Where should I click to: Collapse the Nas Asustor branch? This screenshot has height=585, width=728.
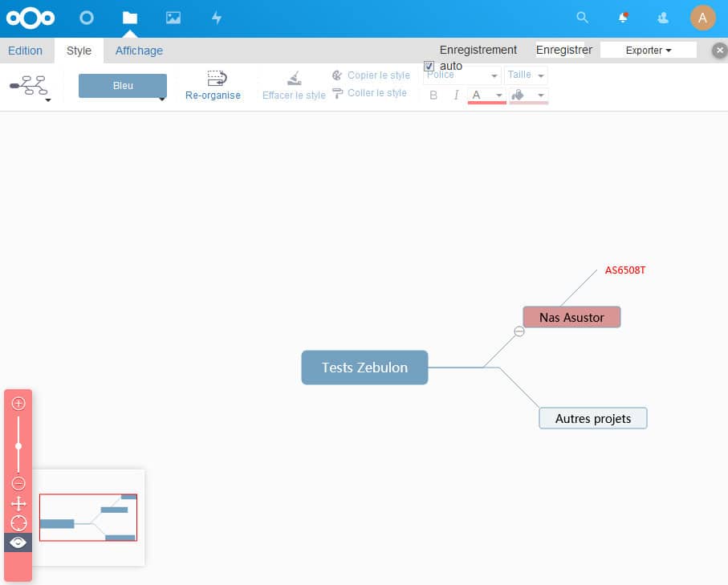(x=519, y=331)
